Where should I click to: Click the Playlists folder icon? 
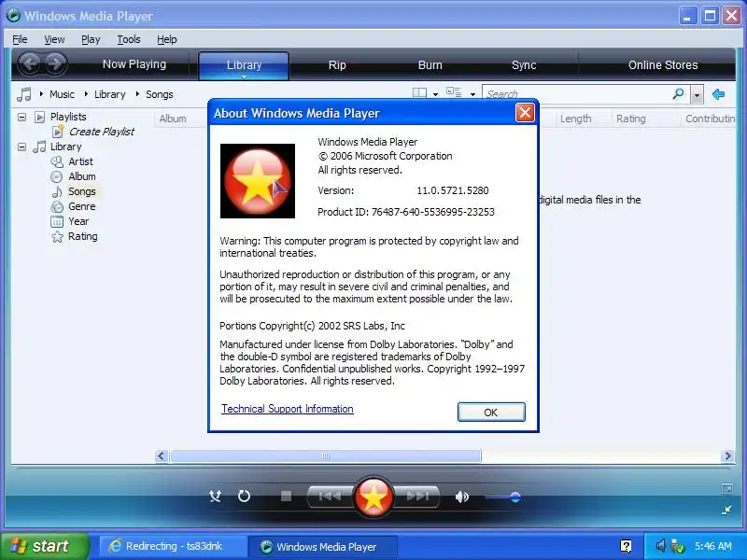[x=40, y=117]
